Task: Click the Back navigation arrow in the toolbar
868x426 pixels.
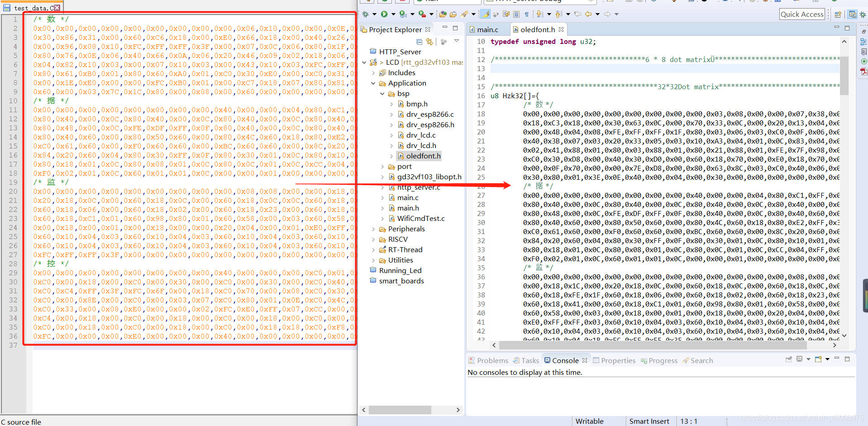Action: click(x=588, y=14)
